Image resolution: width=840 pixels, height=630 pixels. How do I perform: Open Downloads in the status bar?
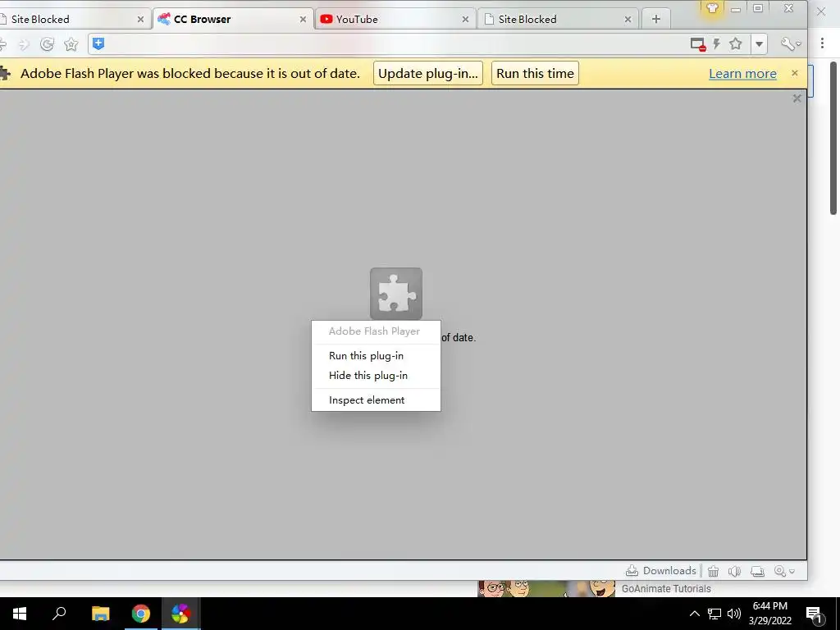pyautogui.click(x=661, y=571)
